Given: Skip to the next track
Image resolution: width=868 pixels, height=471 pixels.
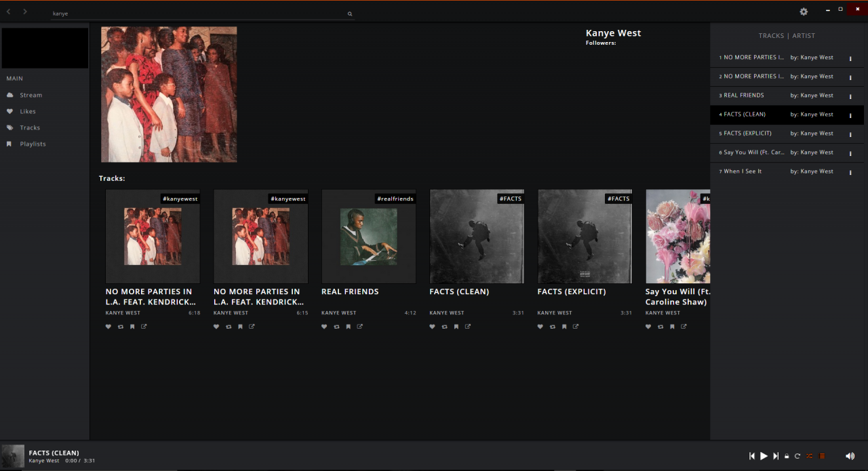Looking at the screenshot, I should pos(776,456).
